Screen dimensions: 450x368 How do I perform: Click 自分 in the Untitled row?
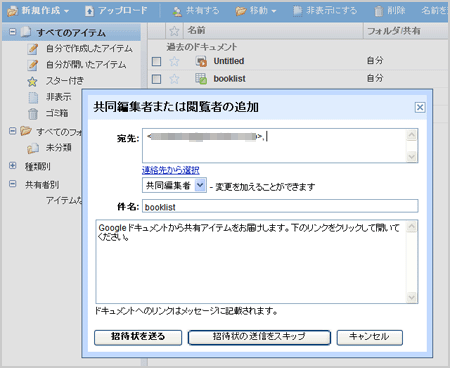pyautogui.click(x=375, y=61)
